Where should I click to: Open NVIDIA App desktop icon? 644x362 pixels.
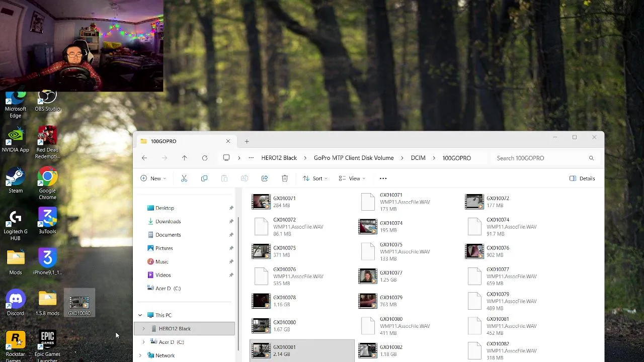(16, 139)
